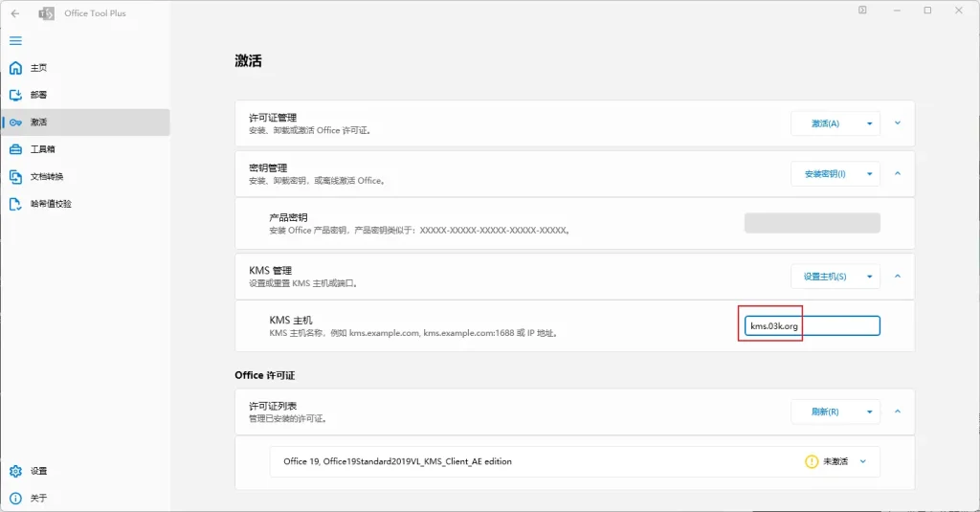Viewport: 980px width, 512px height.
Task: Click the document conversion (文档转换) icon
Action: pyautogui.click(x=15, y=176)
